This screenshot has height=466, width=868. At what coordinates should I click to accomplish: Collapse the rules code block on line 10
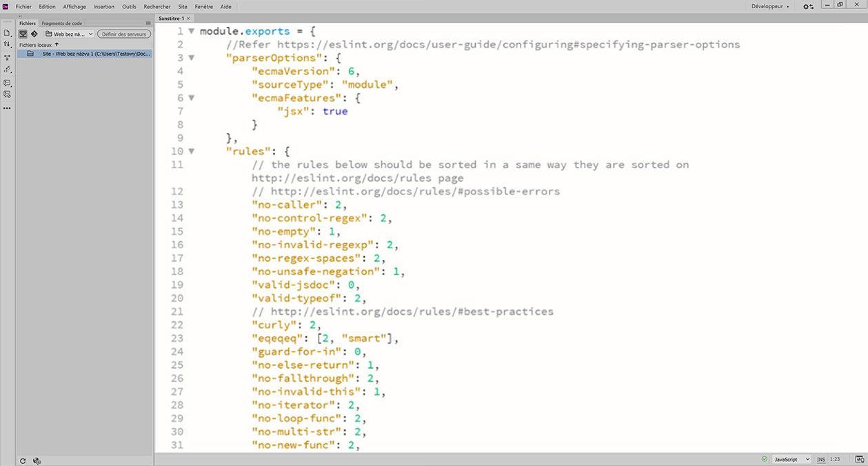click(x=190, y=150)
